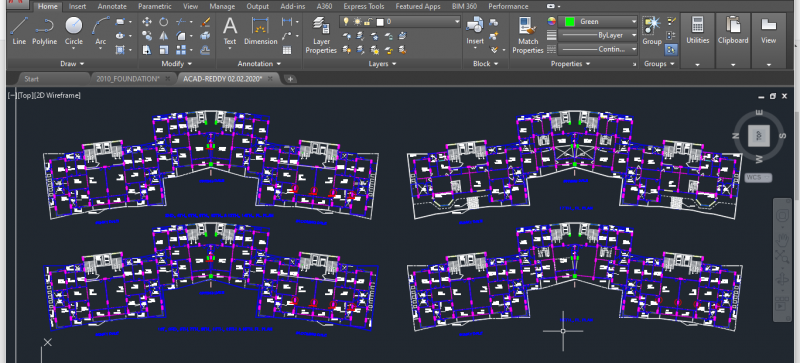Click the [Top] view control label
Viewport: 800px width, 363px height.
pos(26,95)
